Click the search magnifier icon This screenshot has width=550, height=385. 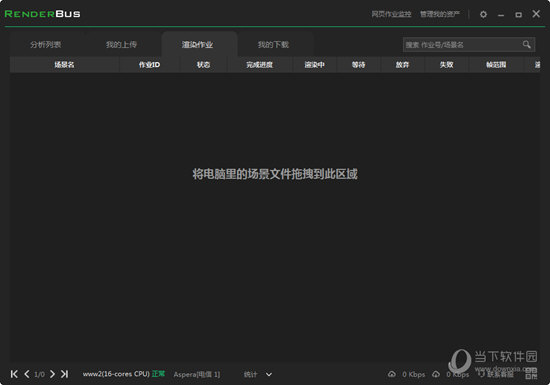coord(526,45)
